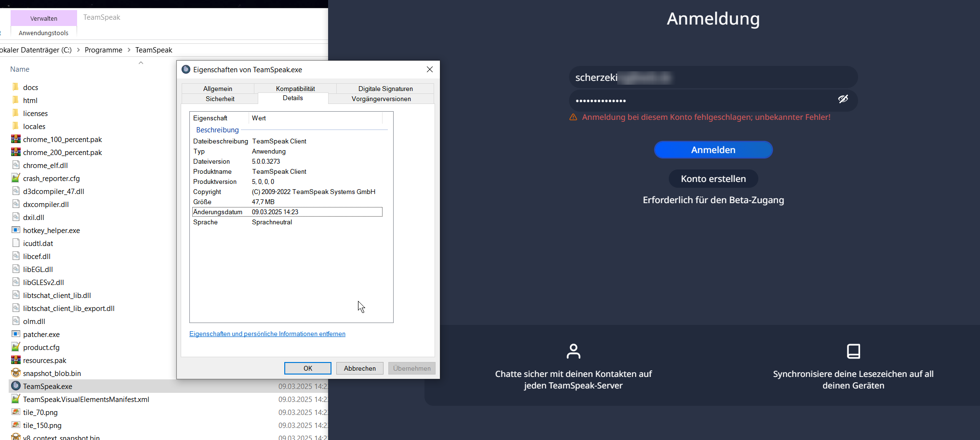
Task: Select the hotkey_helper.exe icon
Action: coord(16,230)
